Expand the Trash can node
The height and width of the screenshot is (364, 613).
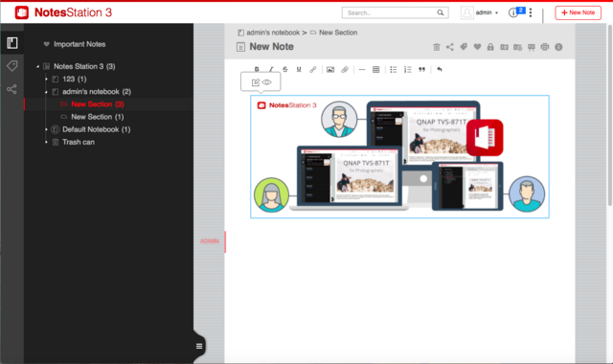[46, 142]
